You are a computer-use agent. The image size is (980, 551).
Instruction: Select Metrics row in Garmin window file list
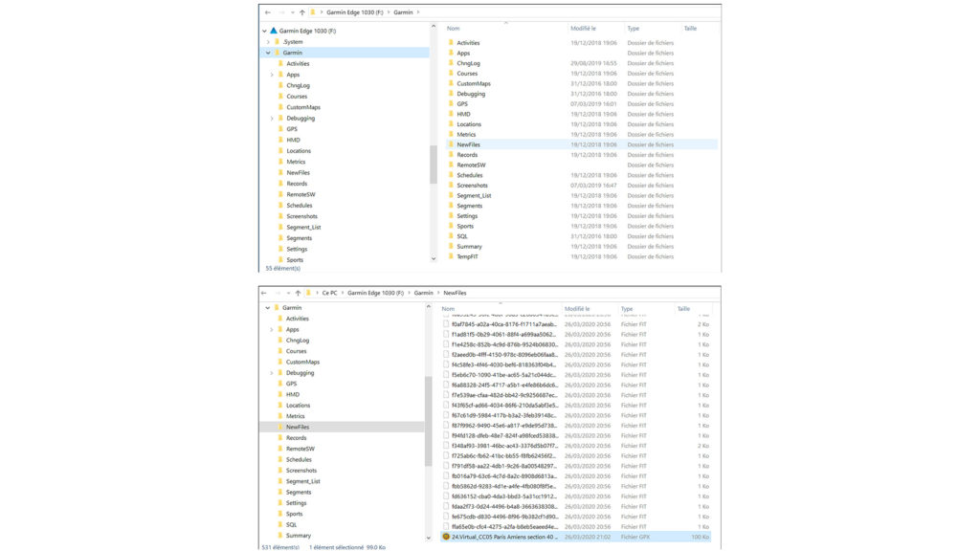[581, 134]
